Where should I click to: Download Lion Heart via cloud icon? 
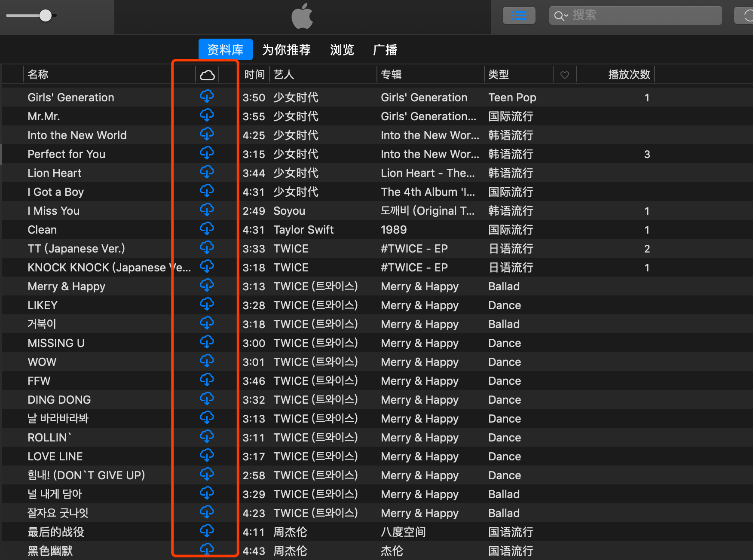(x=207, y=172)
